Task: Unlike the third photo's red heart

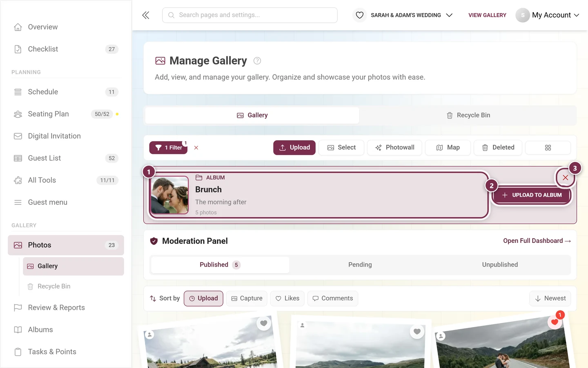Action: (x=555, y=322)
